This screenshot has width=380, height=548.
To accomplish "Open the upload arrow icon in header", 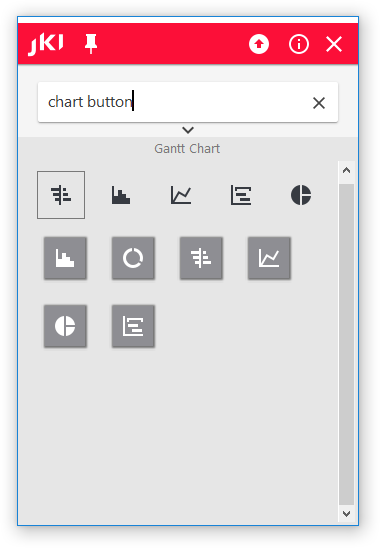I will pos(259,44).
